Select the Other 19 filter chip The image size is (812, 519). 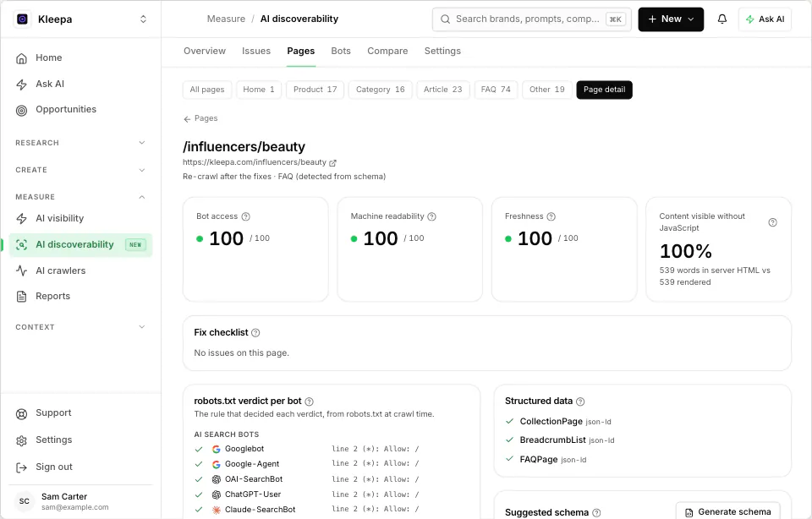click(x=547, y=90)
